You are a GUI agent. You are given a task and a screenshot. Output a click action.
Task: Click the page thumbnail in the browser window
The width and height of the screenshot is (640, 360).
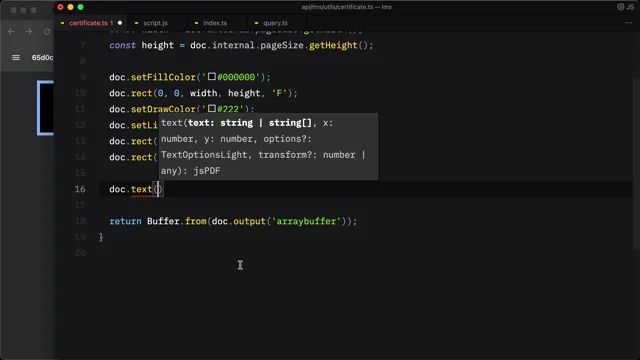coord(46,108)
